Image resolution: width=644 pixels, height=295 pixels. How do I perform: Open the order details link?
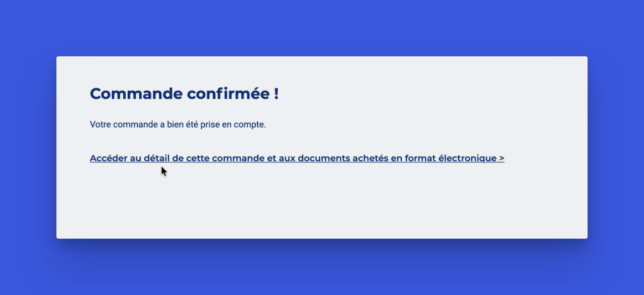point(297,159)
